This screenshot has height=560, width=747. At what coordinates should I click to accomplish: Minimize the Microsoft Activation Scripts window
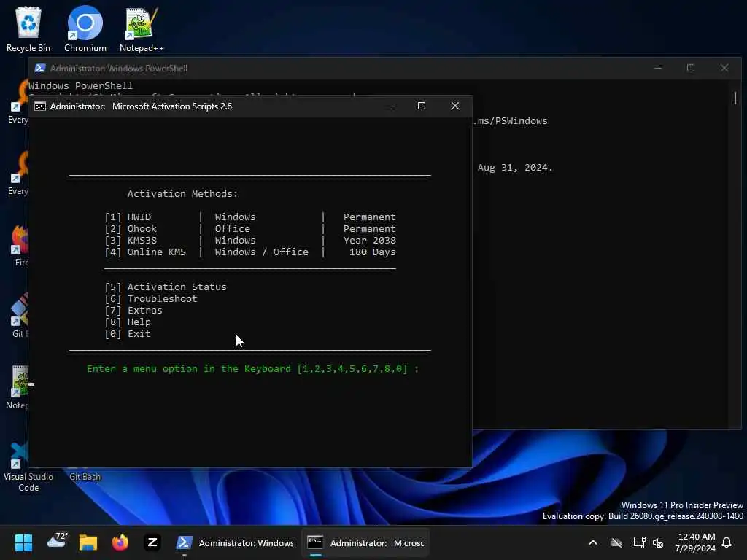coord(389,106)
